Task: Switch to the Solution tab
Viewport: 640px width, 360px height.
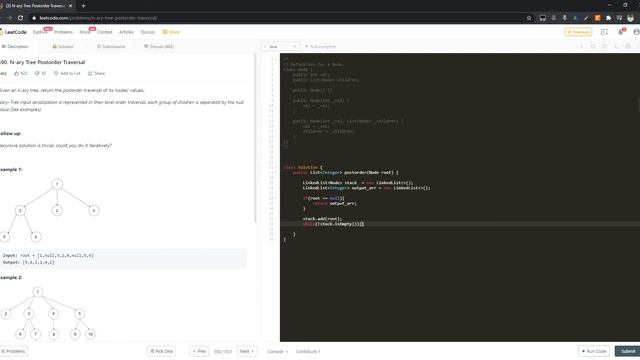Action: coord(63,47)
